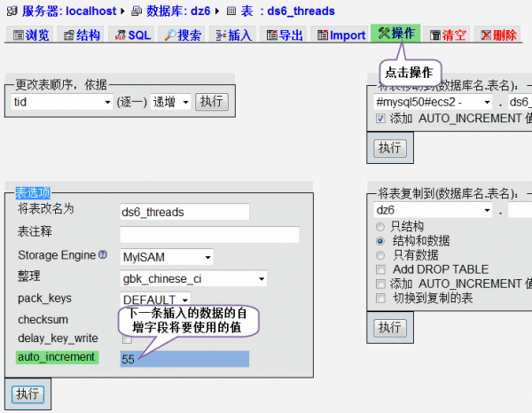Image resolution: width=532 pixels, height=413 pixels.
Task: Click the auto_increment label
Action: pos(58,357)
